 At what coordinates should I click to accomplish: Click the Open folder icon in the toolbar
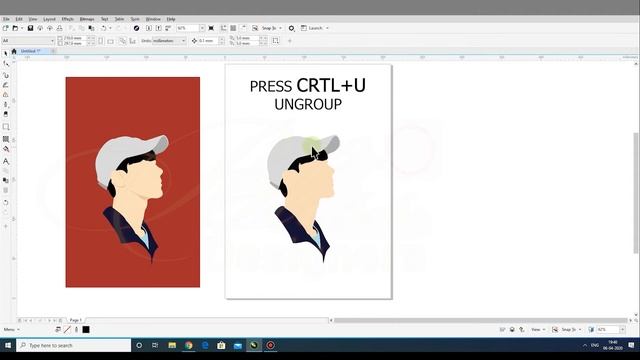point(15,28)
